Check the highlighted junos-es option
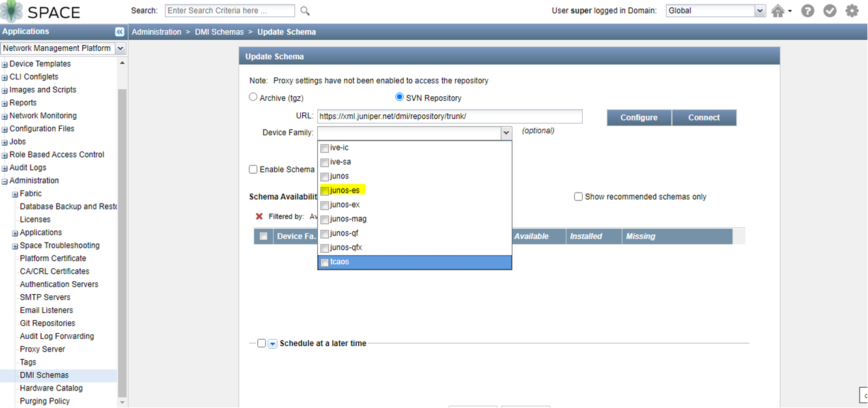Viewport: 868px width, 408px height. click(x=324, y=191)
